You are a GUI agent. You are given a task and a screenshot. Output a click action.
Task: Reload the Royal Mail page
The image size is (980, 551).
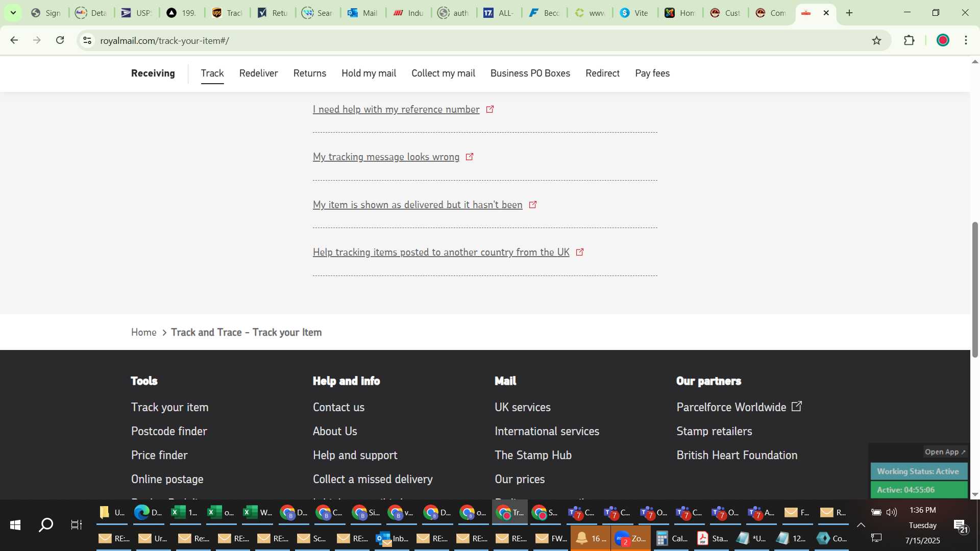tap(60, 40)
